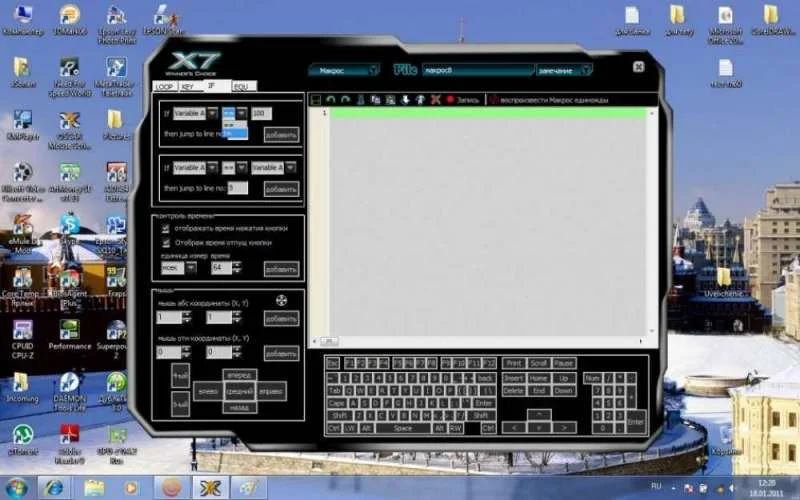Open Windows Explorer folder on taskbar
This screenshot has width=800, height=500.
(94, 488)
